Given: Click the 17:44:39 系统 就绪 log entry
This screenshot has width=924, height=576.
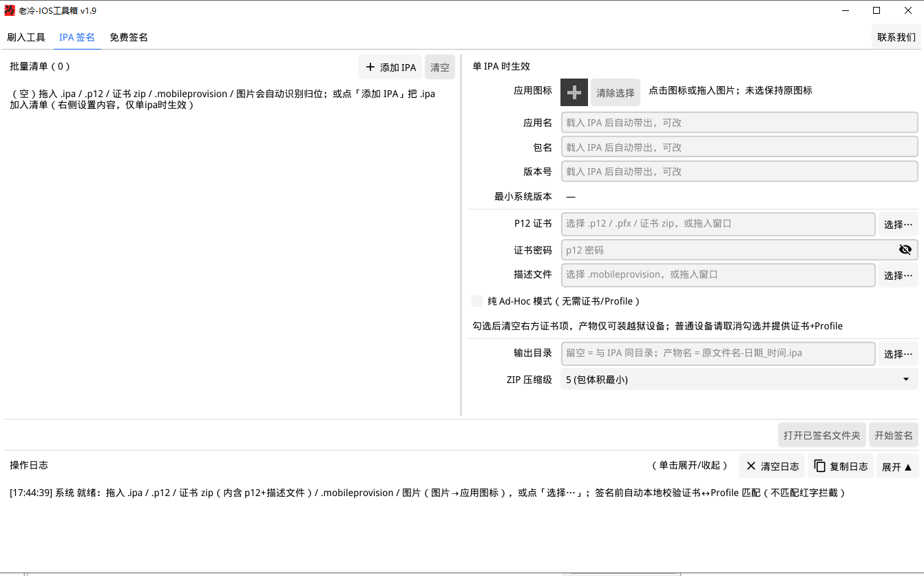Looking at the screenshot, I should tap(427, 493).
